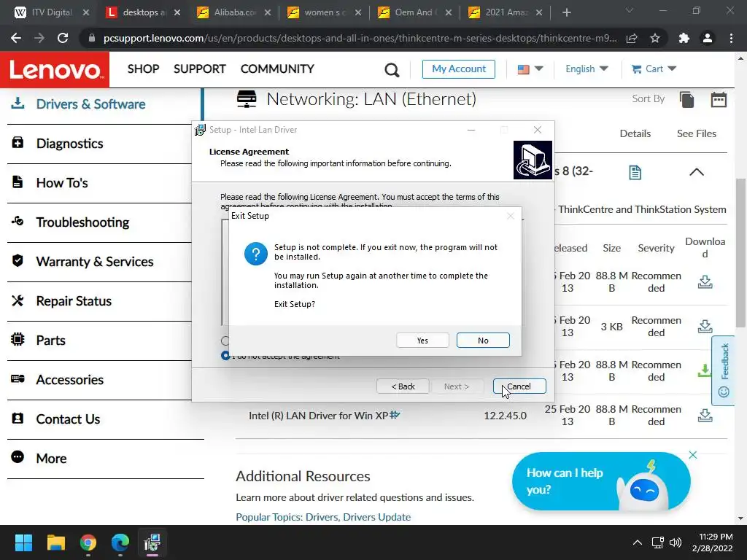This screenshot has width=747, height=560.
Task: Click No in the Exit Setup dialog
Action: pyautogui.click(x=483, y=341)
